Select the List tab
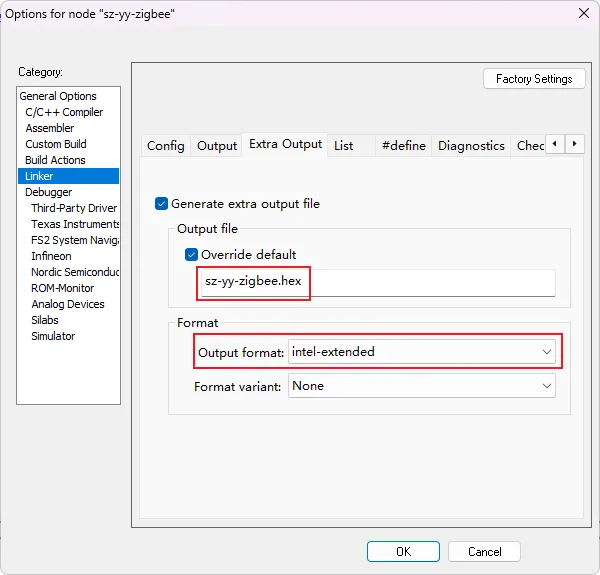This screenshot has height=575, width=600. click(x=343, y=146)
